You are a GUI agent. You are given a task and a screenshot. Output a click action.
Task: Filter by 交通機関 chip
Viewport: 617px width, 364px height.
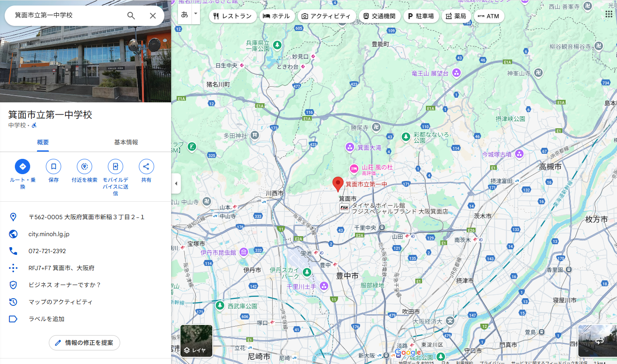(x=379, y=16)
